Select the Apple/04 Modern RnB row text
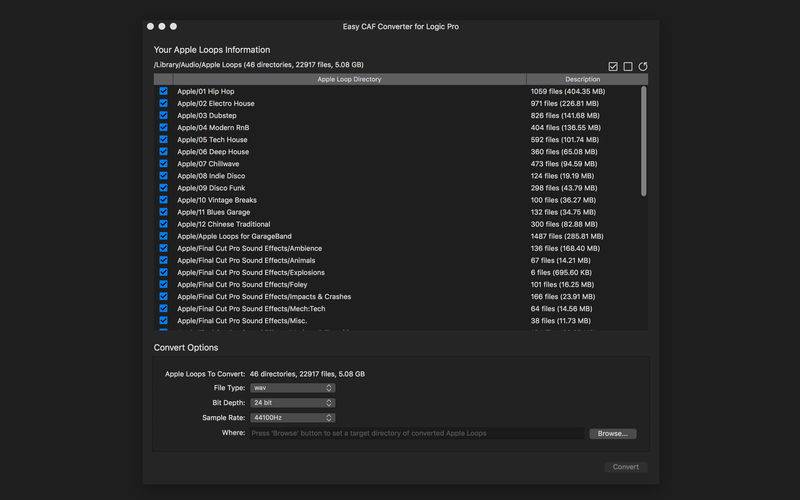This screenshot has width=800, height=500. coord(213,128)
